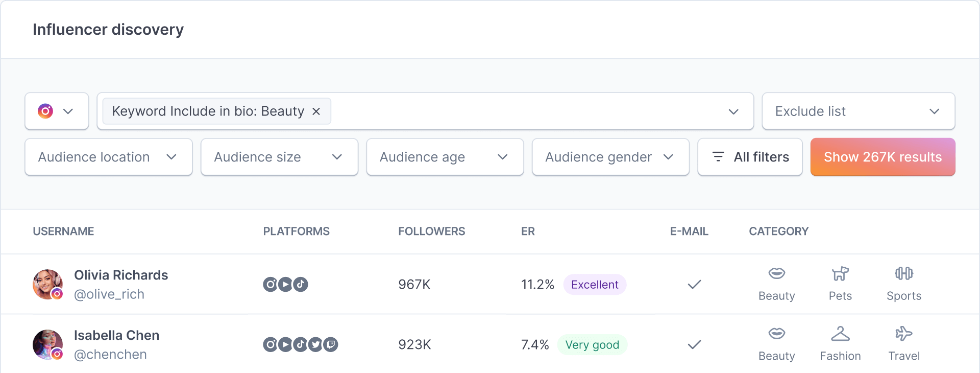Image resolution: width=980 pixels, height=373 pixels.
Task: Click the @chenchen username link
Action: 110,355
